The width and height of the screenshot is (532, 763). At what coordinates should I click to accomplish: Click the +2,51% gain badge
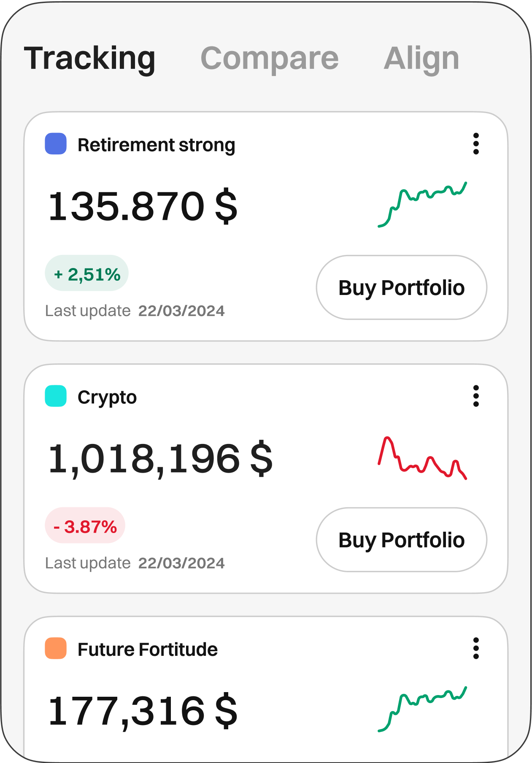pyautogui.click(x=87, y=273)
